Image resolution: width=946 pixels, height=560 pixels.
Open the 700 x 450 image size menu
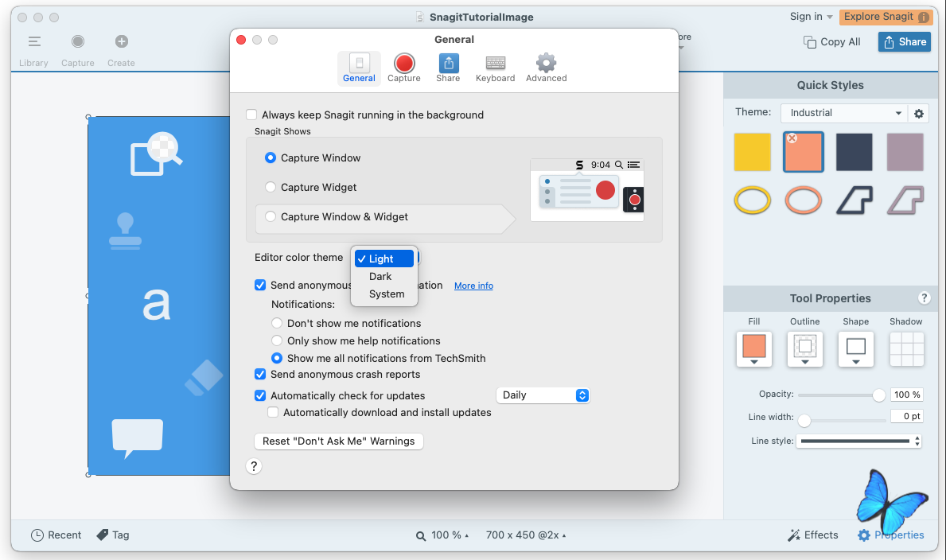[526, 535]
